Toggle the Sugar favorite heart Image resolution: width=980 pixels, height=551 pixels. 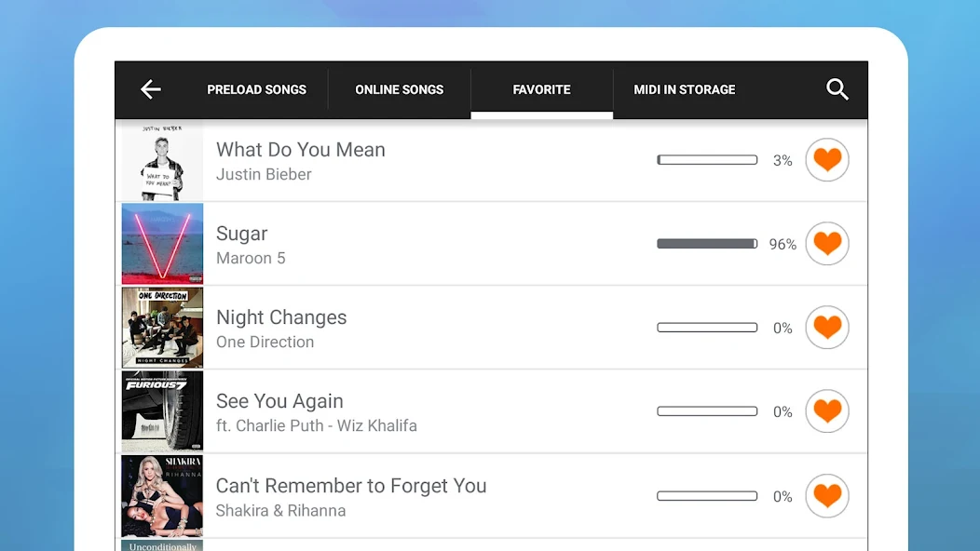[x=827, y=244]
